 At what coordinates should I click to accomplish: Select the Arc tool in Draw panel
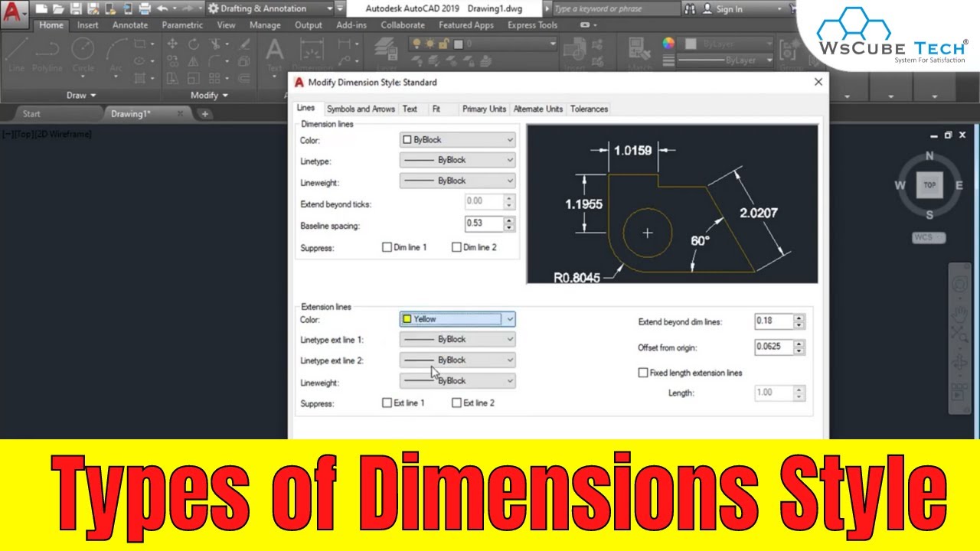[116, 55]
